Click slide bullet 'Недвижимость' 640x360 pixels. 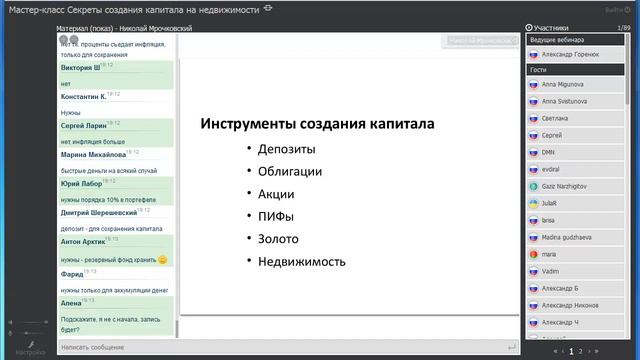point(302,261)
